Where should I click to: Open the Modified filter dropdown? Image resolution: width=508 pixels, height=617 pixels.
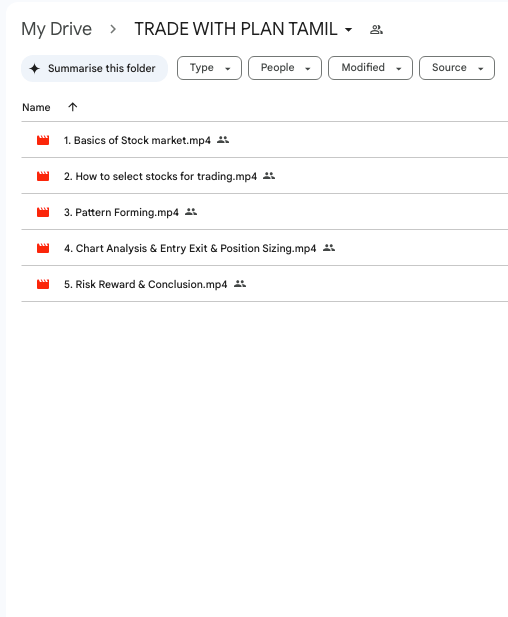(370, 68)
